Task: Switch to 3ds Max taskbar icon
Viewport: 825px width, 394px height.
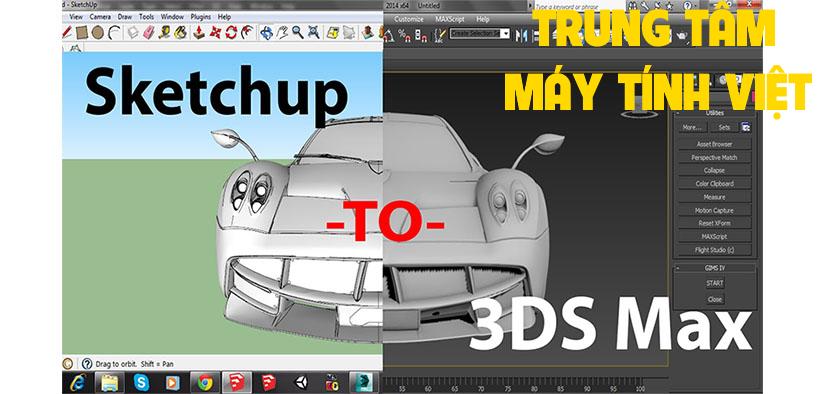Action: click(364, 382)
